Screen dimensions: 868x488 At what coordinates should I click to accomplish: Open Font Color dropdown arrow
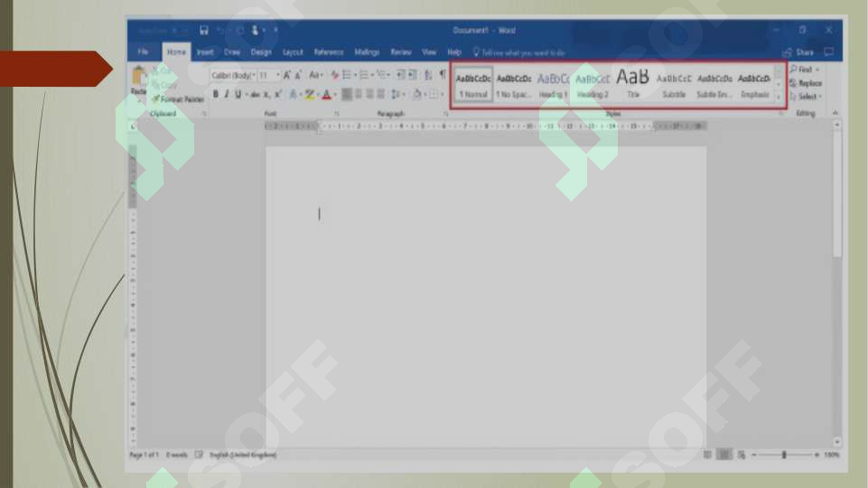coord(335,95)
